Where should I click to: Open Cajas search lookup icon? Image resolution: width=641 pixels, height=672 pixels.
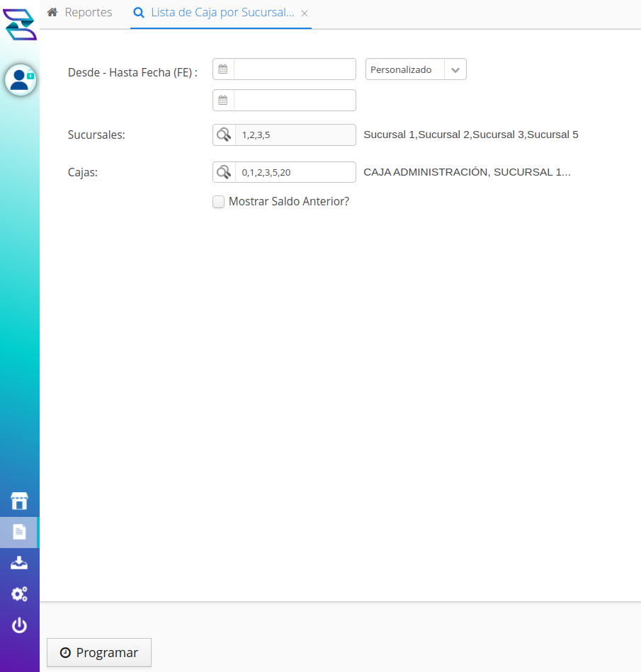tap(224, 172)
